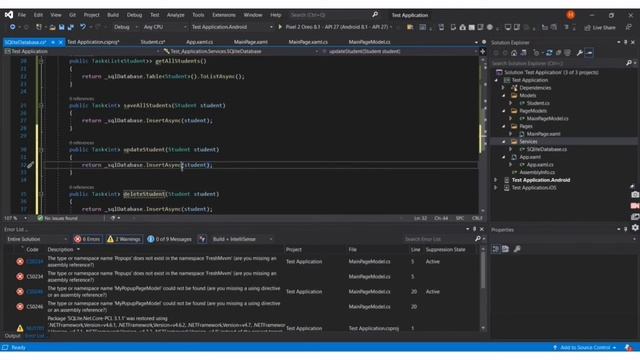The image size is (640, 360).
Task: Click the Navigate Backward toolbar arrow
Action: click(12, 27)
